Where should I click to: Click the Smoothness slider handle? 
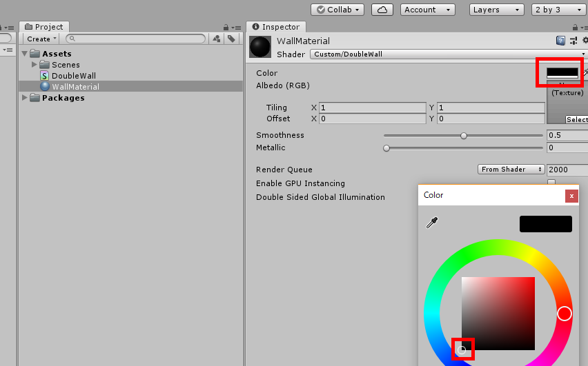(464, 136)
